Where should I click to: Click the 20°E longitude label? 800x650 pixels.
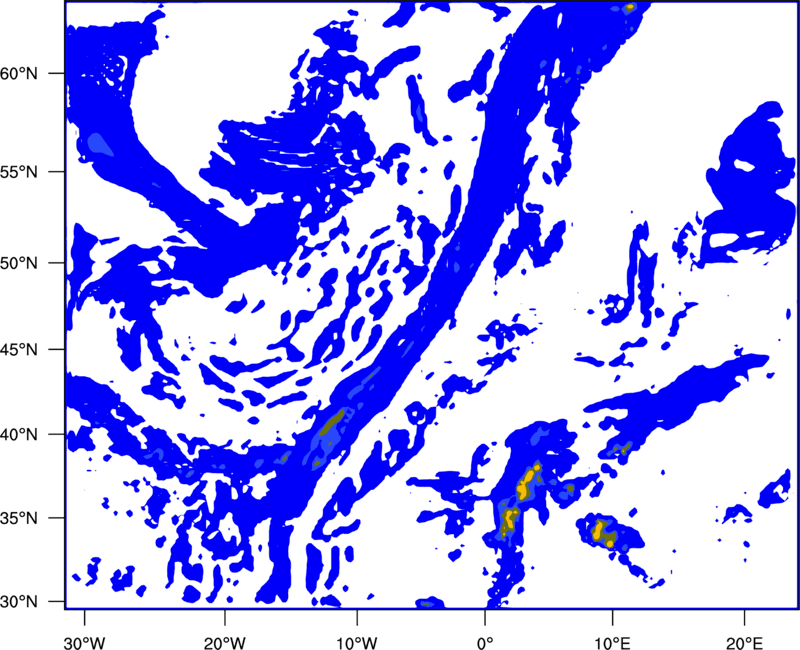[744, 644]
